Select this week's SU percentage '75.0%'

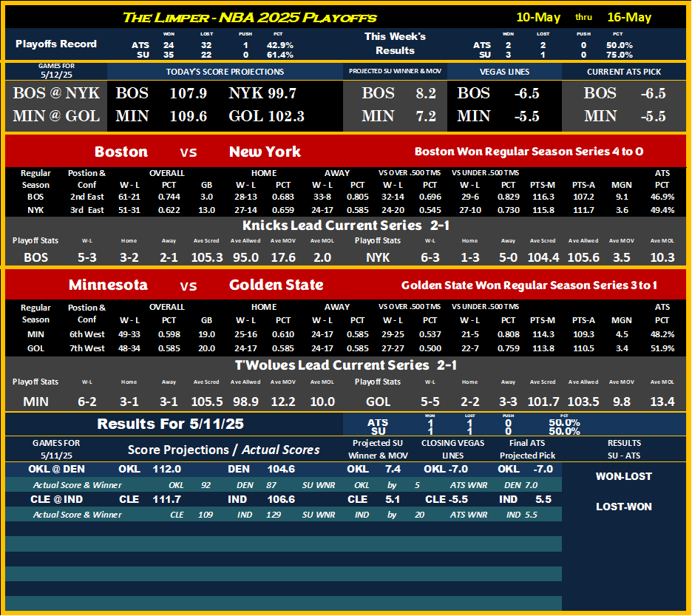[620, 55]
